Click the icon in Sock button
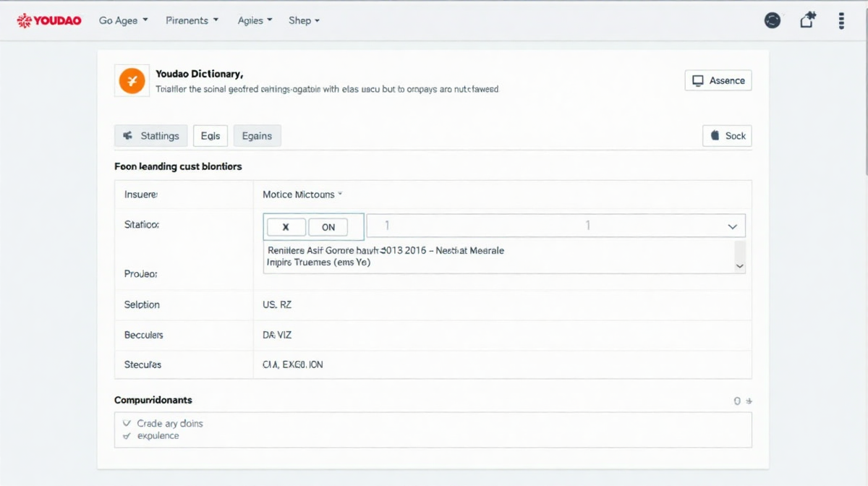 coord(715,136)
